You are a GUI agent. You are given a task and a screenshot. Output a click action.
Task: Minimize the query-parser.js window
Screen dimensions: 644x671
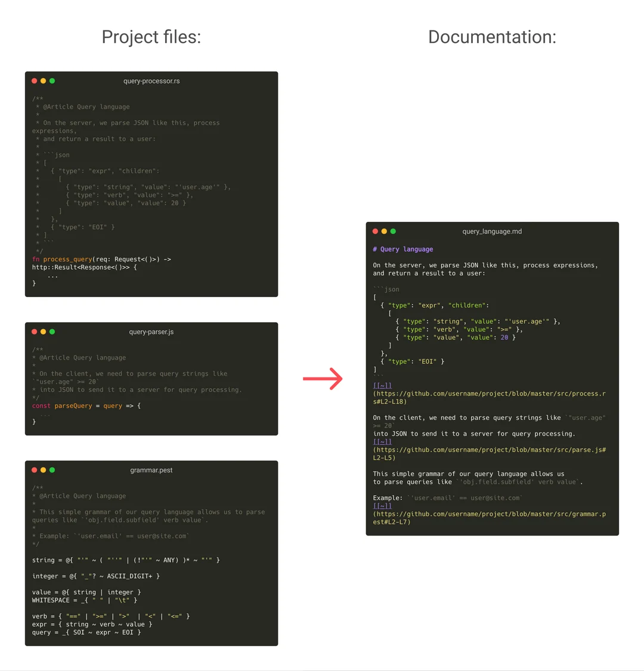[43, 332]
